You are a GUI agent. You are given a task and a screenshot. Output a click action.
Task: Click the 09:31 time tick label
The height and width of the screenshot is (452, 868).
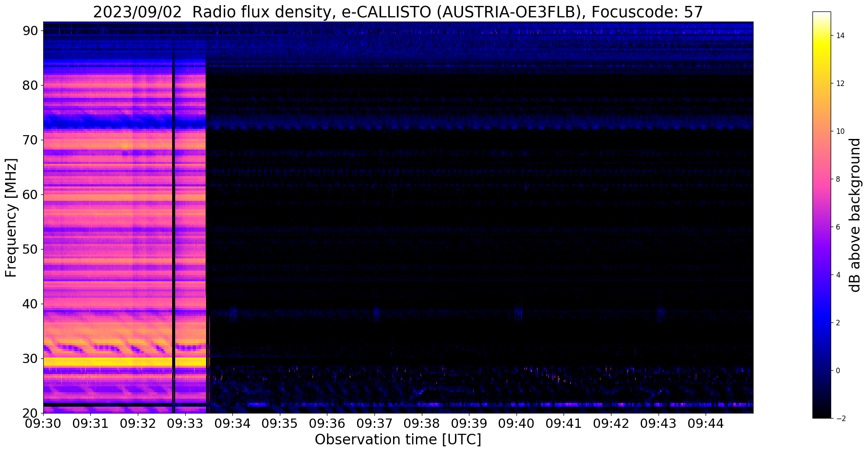(91, 423)
